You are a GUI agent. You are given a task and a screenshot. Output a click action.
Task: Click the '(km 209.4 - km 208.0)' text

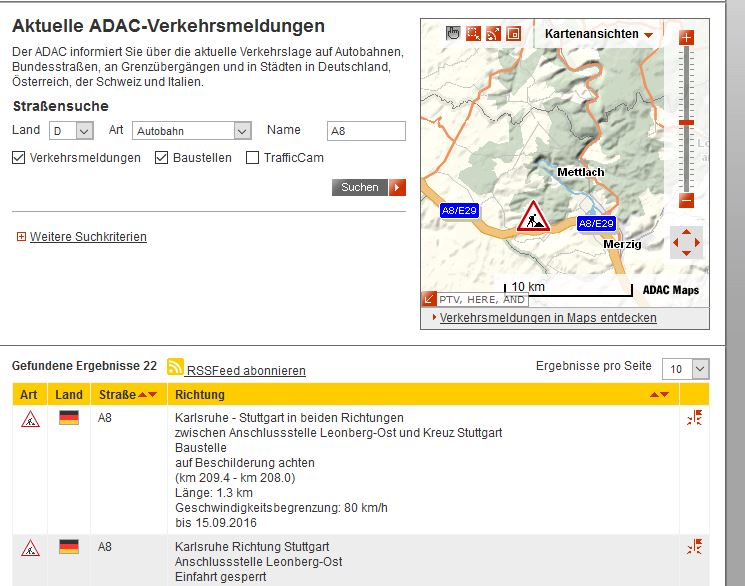click(235, 478)
